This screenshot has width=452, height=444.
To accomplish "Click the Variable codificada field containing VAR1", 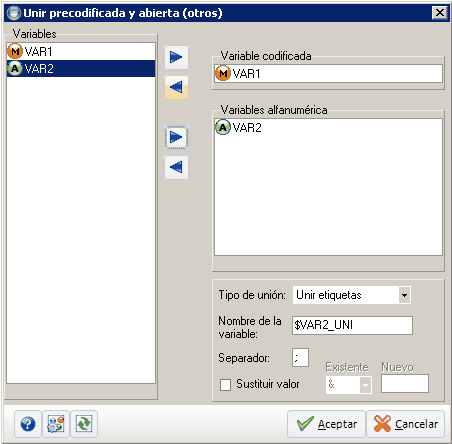I will click(x=328, y=73).
